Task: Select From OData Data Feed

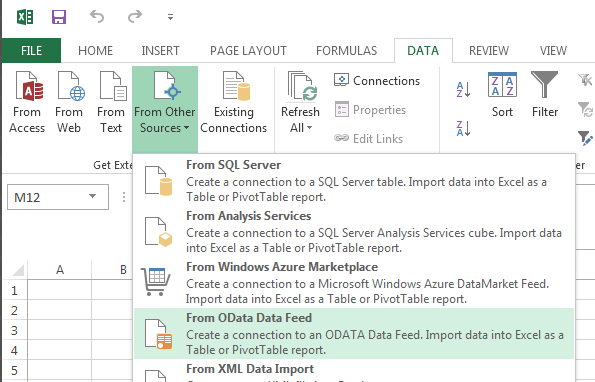Action: (x=354, y=333)
